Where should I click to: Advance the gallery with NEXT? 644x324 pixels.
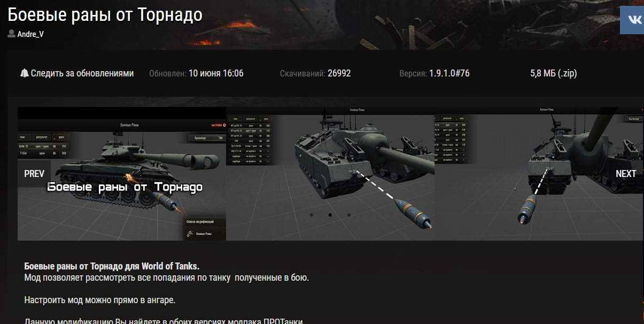pos(626,174)
